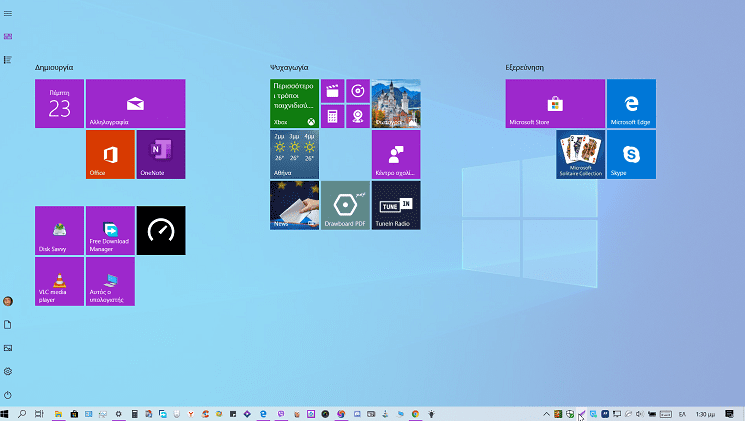This screenshot has width=745, height=421.
Task: Open the Calculator small tile
Action: pos(333,116)
